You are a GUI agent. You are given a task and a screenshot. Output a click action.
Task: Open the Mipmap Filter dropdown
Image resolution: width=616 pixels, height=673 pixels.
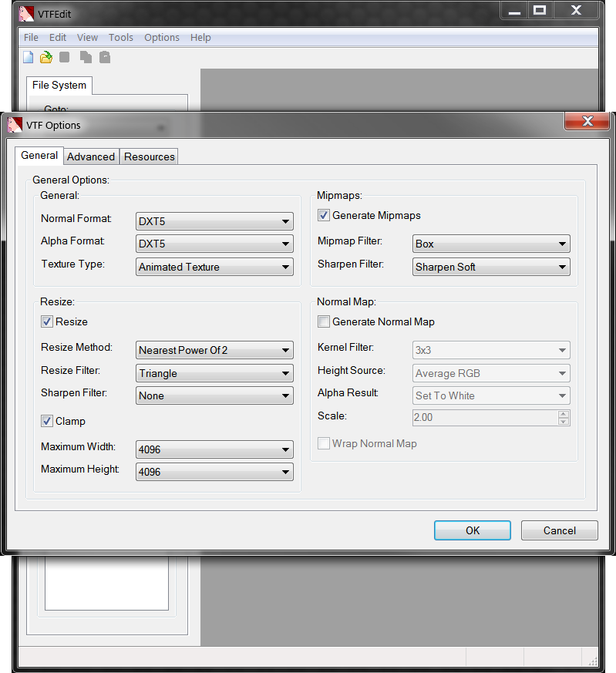[x=491, y=244]
